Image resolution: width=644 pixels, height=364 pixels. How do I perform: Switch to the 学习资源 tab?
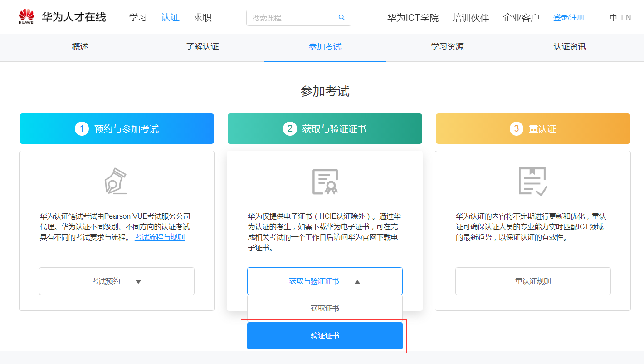447,47
